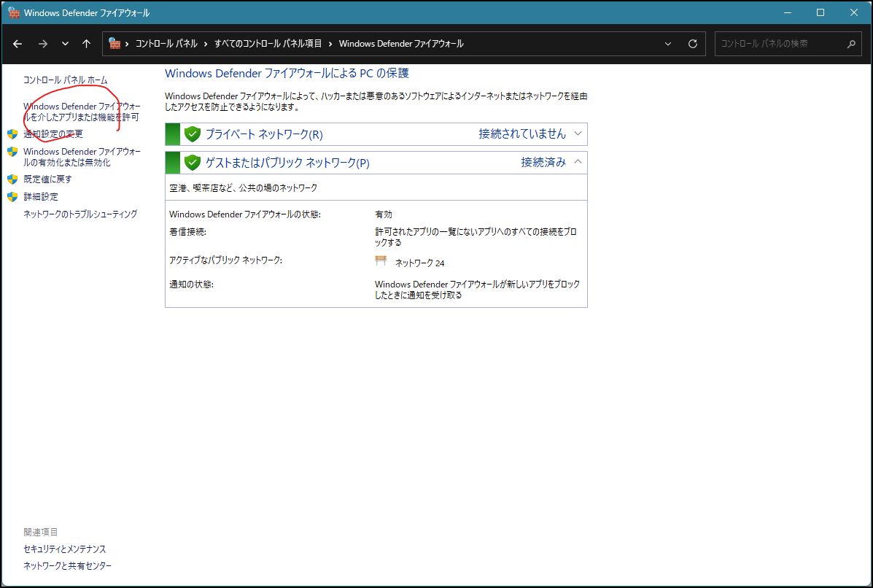Open the recent locations chevron
This screenshot has height=588, width=873.
click(x=65, y=44)
